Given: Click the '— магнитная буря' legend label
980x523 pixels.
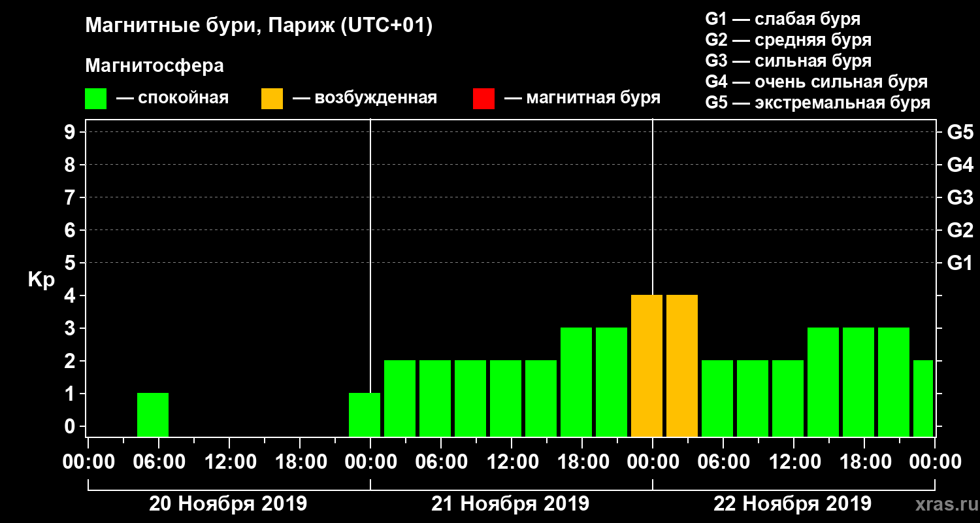Looking at the screenshot, I should point(583,98).
